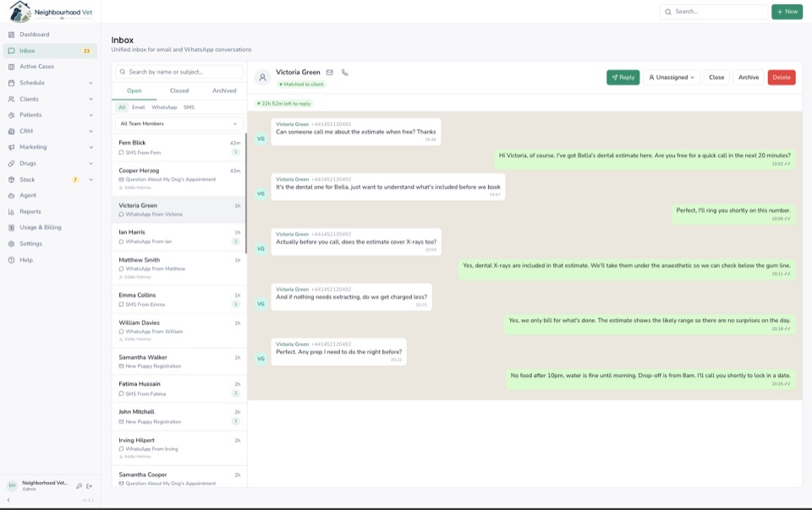Click the EH account avatar
Viewport: 812px width, 510px height.
[12, 485]
